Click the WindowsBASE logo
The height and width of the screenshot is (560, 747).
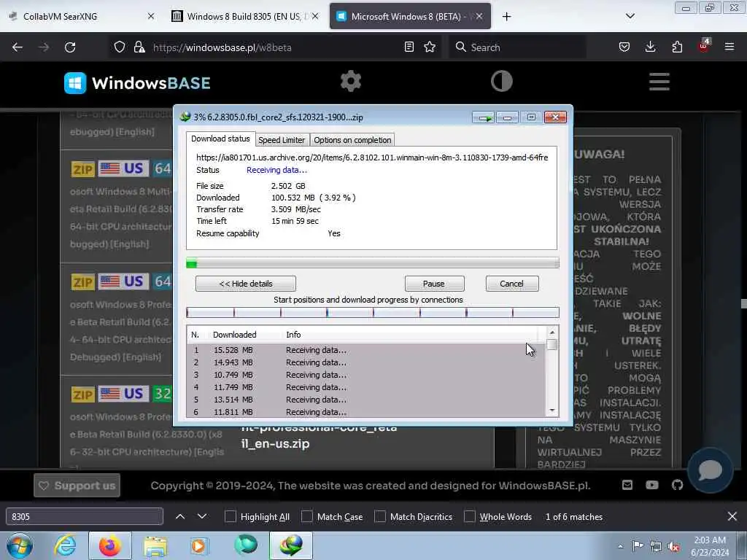tap(137, 83)
